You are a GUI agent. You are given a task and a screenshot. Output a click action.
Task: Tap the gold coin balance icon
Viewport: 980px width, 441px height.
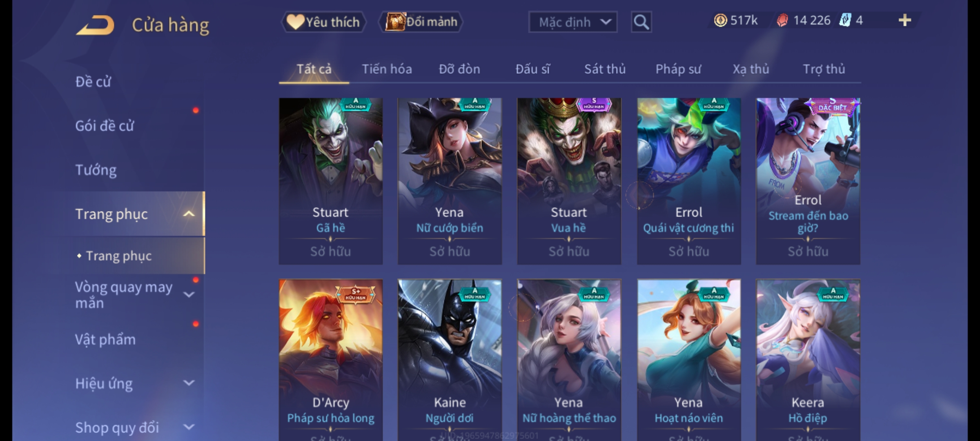[x=720, y=20]
